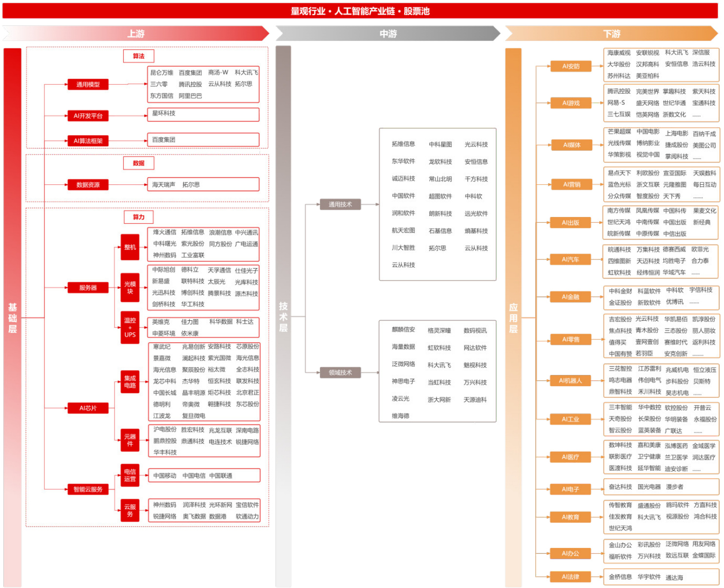Click the AI算法框架 node
The height and width of the screenshot is (588, 724).
(88, 141)
